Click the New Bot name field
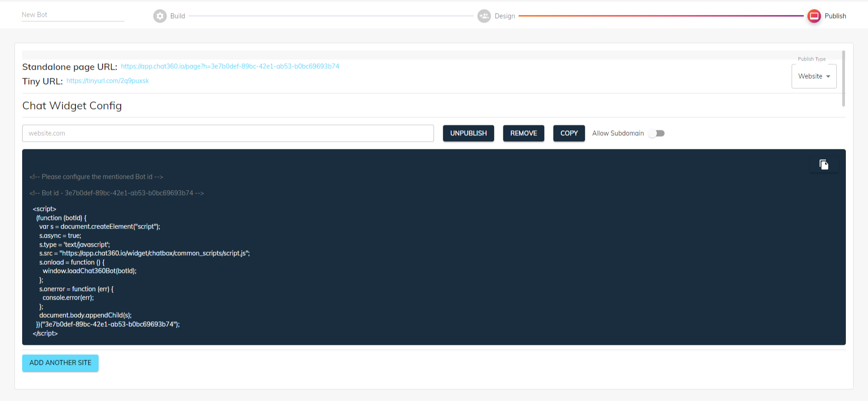 click(73, 15)
